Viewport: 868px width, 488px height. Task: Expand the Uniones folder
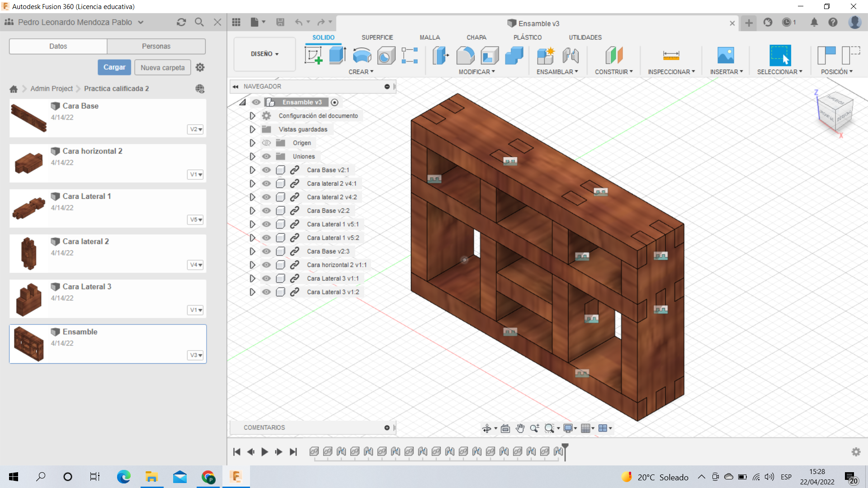coord(252,156)
